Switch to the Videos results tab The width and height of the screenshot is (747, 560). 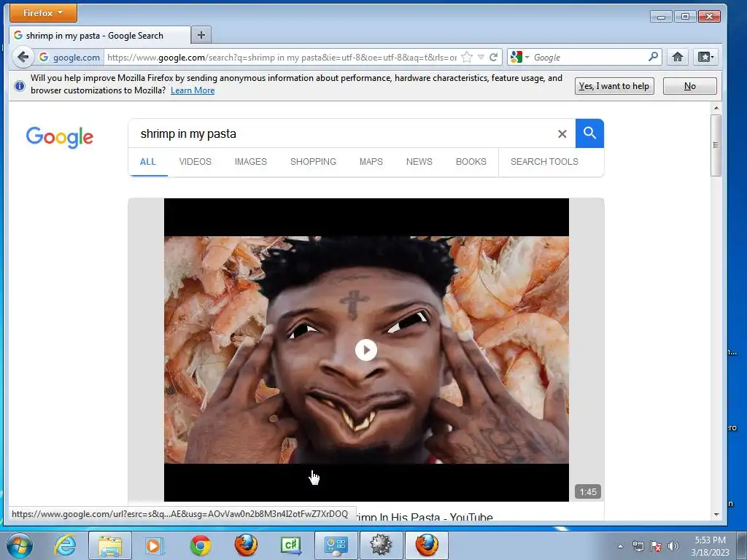point(196,162)
